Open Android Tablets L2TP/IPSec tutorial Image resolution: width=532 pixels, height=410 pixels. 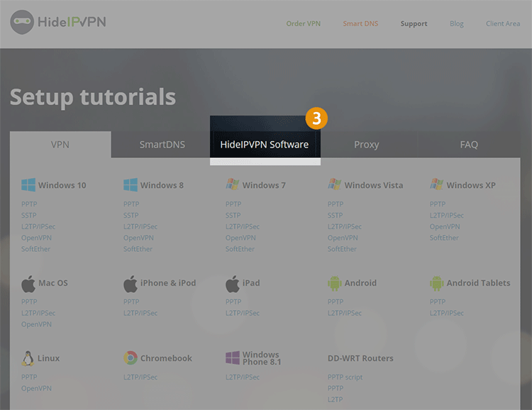point(446,313)
